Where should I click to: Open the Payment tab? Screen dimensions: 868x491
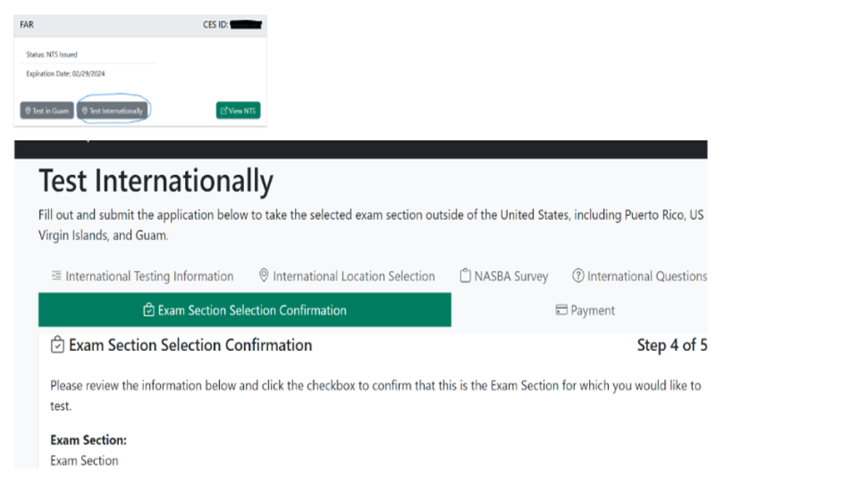point(592,310)
